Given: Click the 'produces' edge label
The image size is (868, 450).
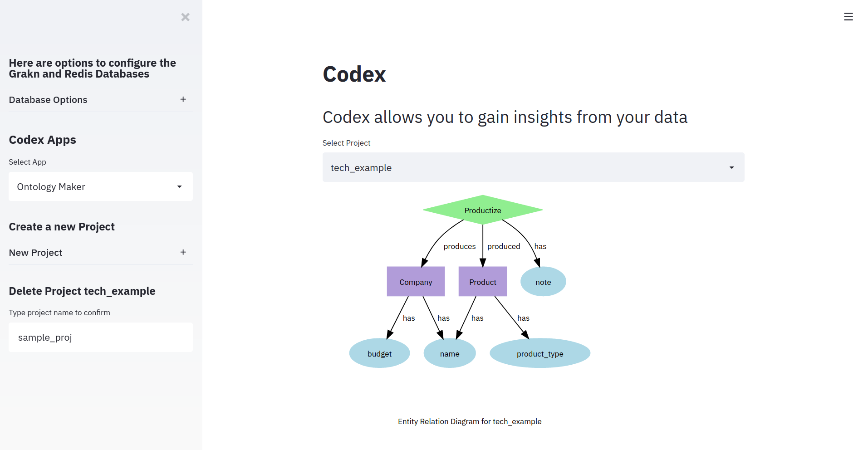Looking at the screenshot, I should (x=459, y=246).
